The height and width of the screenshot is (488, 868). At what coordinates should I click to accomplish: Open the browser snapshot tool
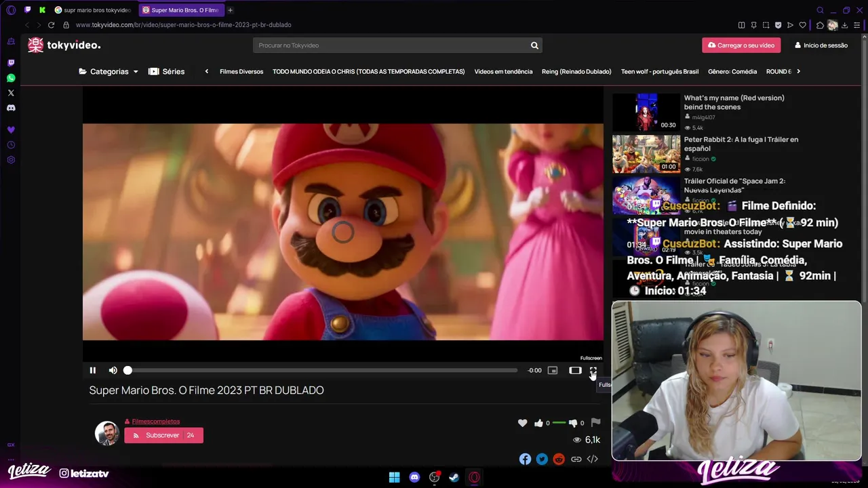tap(766, 25)
